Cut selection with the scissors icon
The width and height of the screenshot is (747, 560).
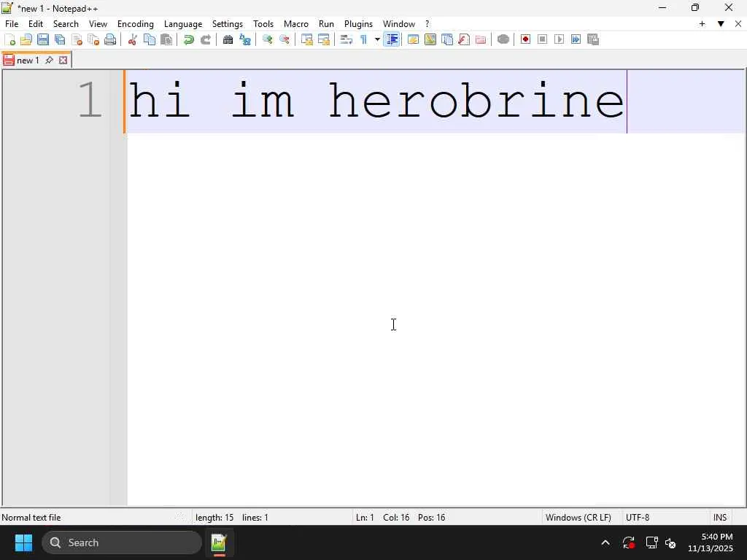(x=133, y=39)
